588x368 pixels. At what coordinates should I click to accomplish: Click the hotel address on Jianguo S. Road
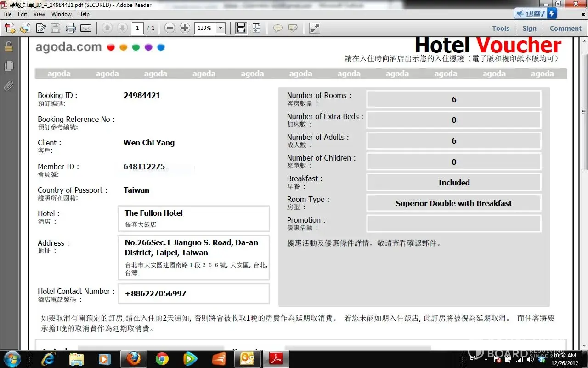[x=192, y=247]
